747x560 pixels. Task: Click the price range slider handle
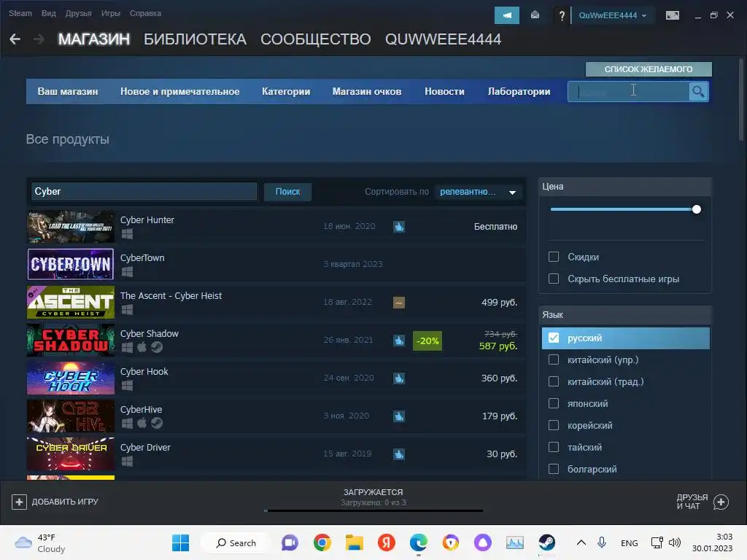(x=697, y=209)
